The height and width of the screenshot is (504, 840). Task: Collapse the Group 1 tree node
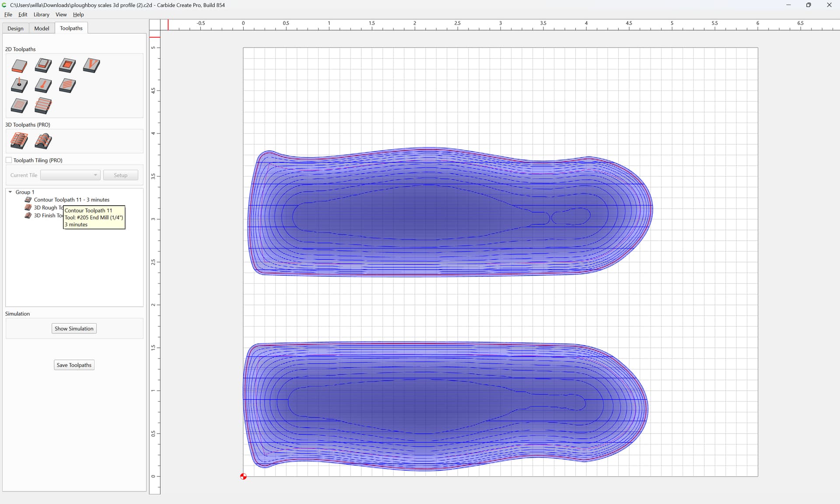click(x=10, y=192)
